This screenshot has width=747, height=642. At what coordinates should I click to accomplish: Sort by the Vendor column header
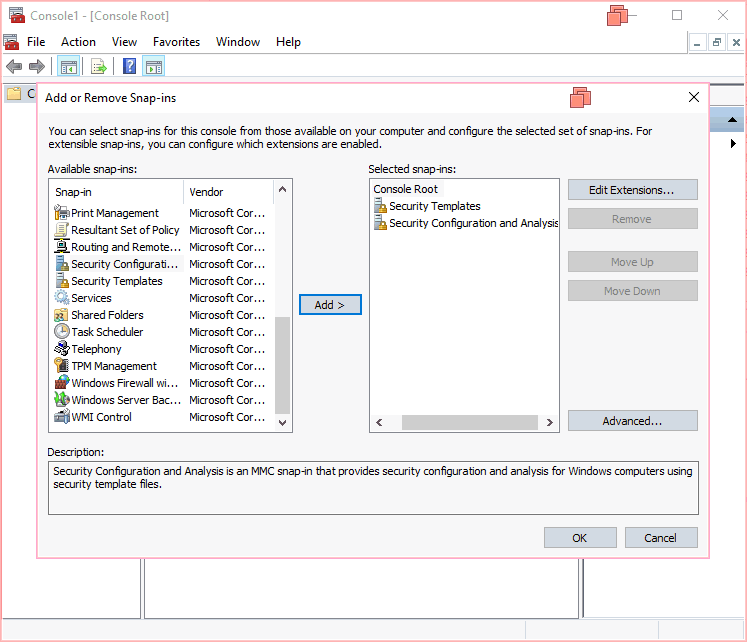(x=228, y=192)
